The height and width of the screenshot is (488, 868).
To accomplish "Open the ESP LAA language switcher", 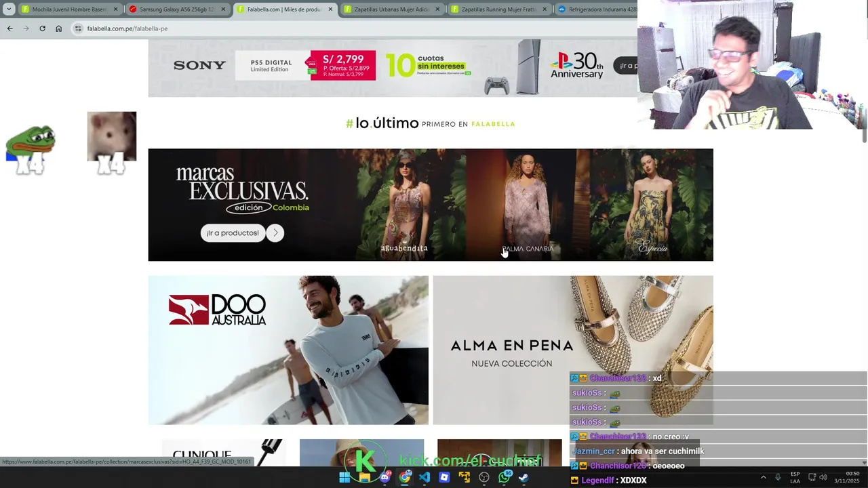I will coord(795,477).
